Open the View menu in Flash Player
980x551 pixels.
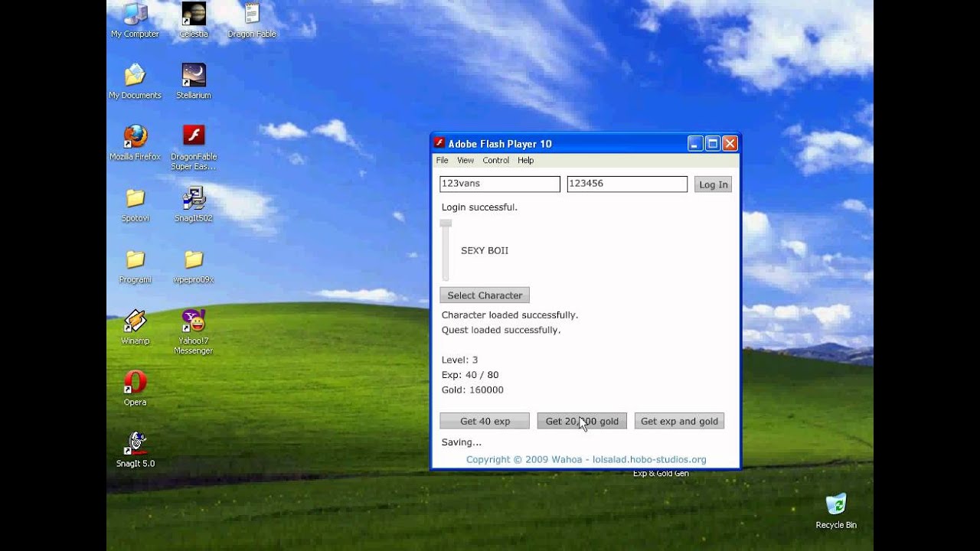(465, 161)
